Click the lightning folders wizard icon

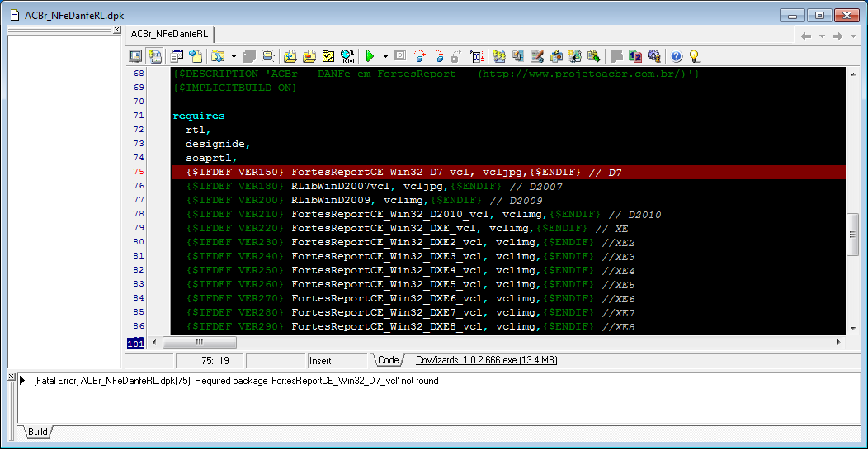click(556, 56)
